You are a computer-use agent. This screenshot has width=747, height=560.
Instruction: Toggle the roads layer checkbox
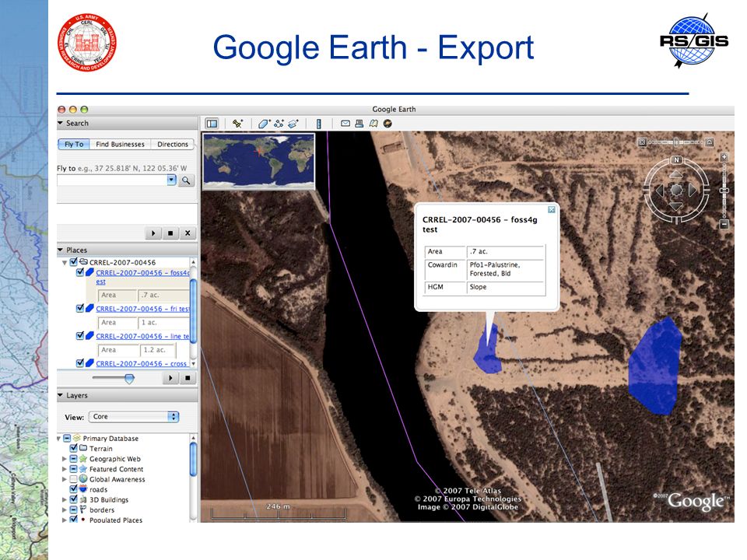coord(73,488)
